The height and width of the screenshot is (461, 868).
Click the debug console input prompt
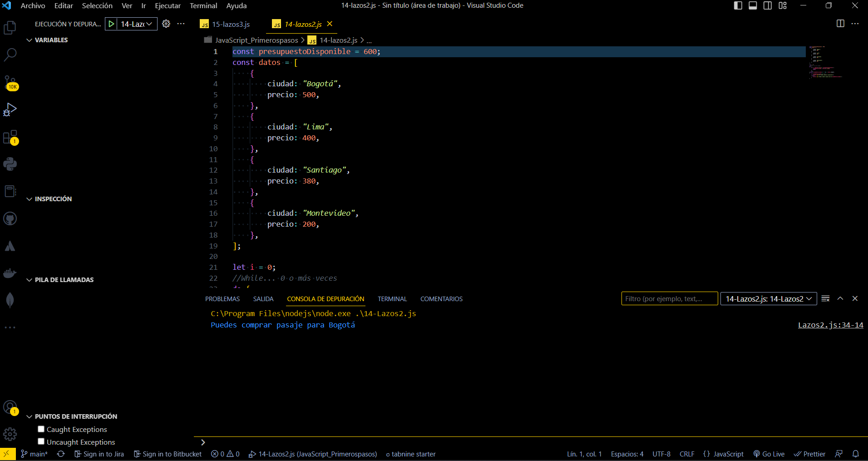click(x=531, y=442)
